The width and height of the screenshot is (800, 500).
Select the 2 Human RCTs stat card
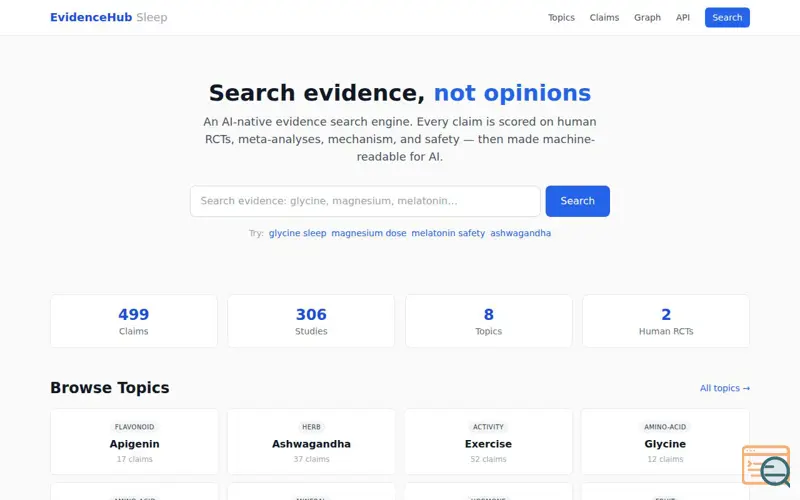point(666,321)
